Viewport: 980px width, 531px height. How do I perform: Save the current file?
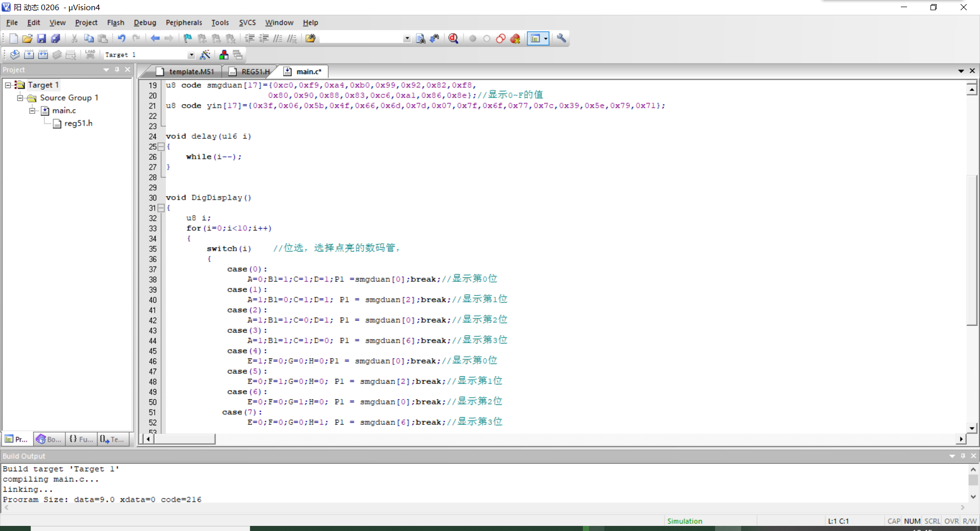pos(41,38)
